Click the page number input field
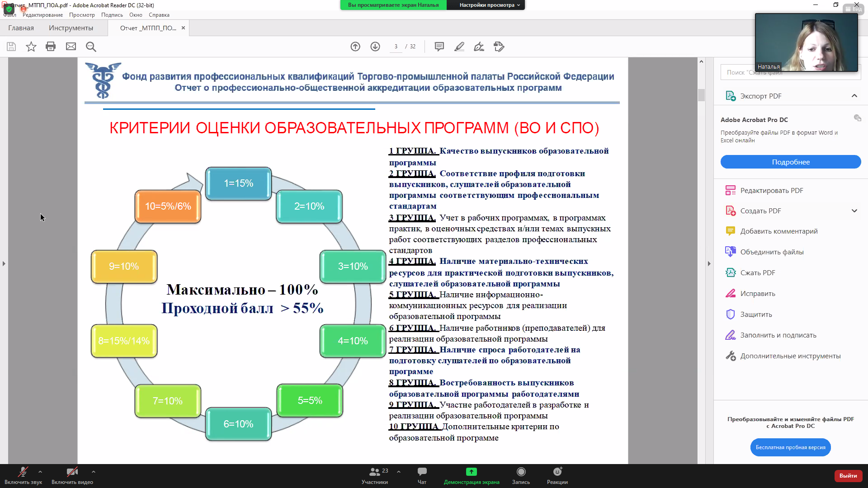Screen dimensions: 868x488 pyautogui.click(x=396, y=47)
